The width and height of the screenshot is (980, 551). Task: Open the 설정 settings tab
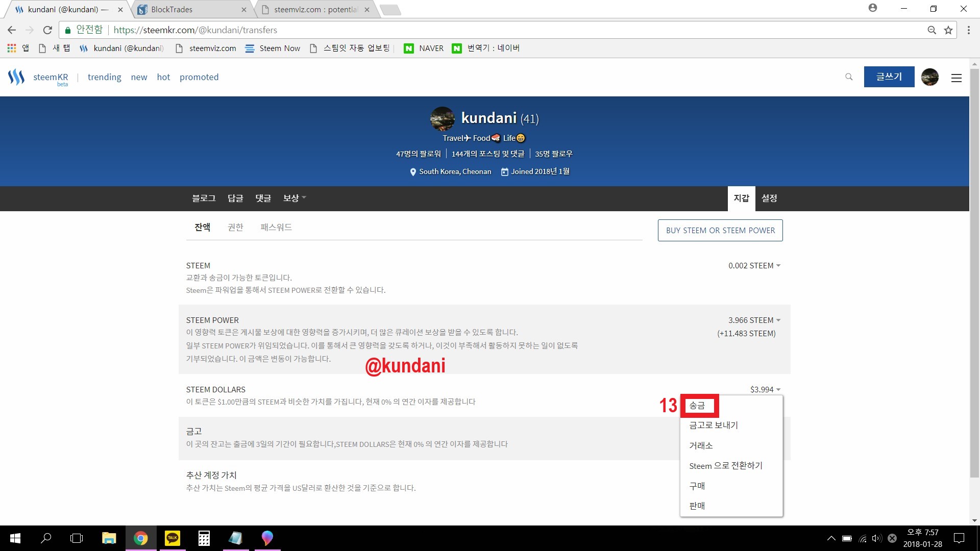pos(769,198)
